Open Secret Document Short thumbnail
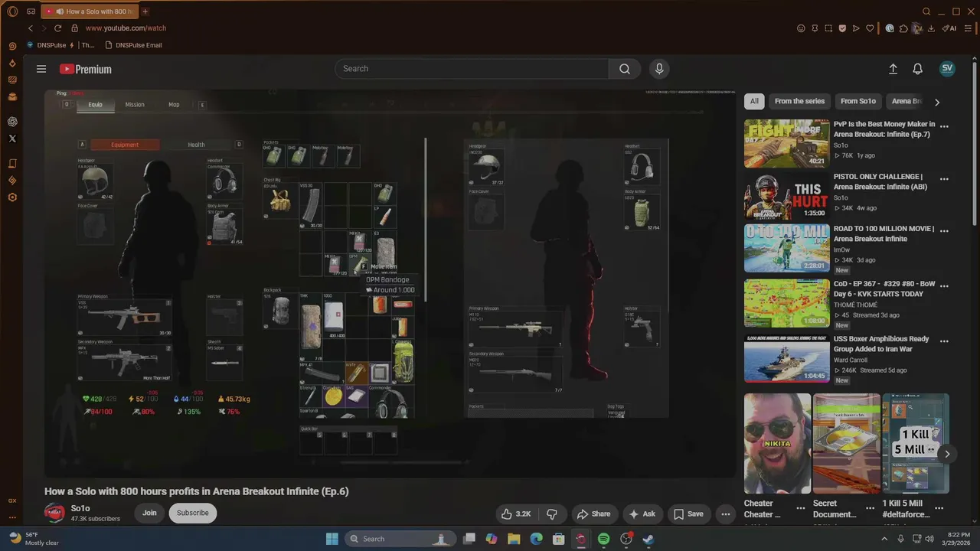 [x=846, y=444]
